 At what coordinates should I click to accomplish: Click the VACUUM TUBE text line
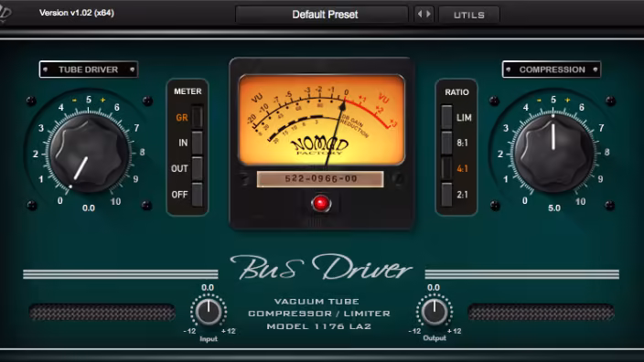(317, 302)
